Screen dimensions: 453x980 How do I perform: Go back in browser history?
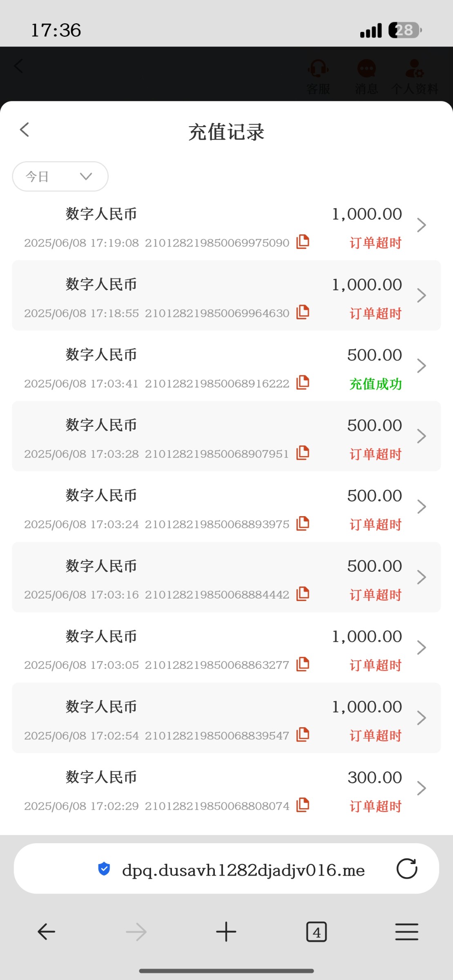point(46,932)
